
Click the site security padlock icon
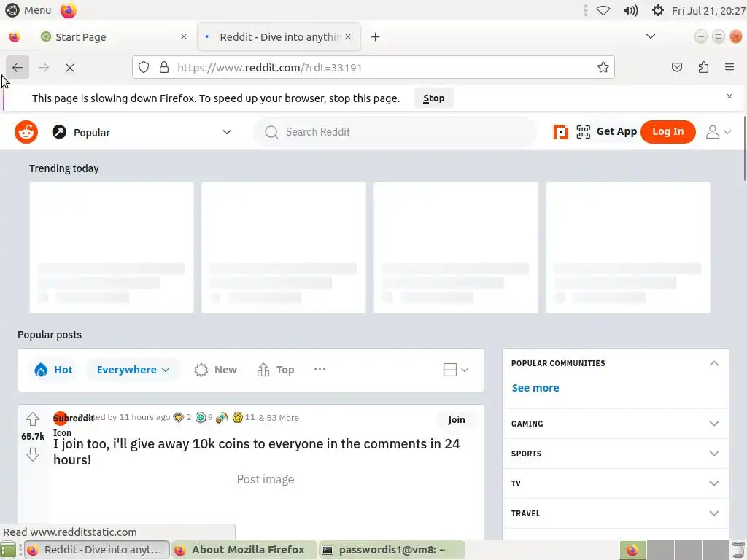tap(164, 67)
